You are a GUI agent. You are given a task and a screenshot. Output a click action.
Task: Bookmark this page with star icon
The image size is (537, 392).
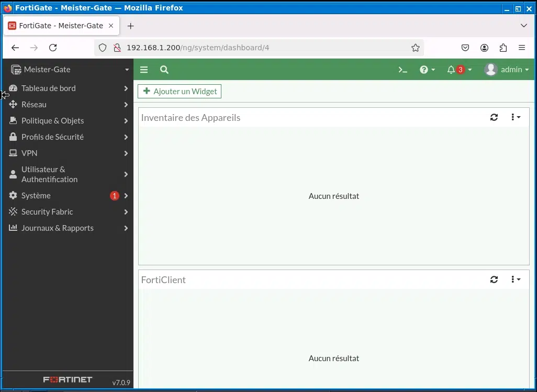(415, 48)
